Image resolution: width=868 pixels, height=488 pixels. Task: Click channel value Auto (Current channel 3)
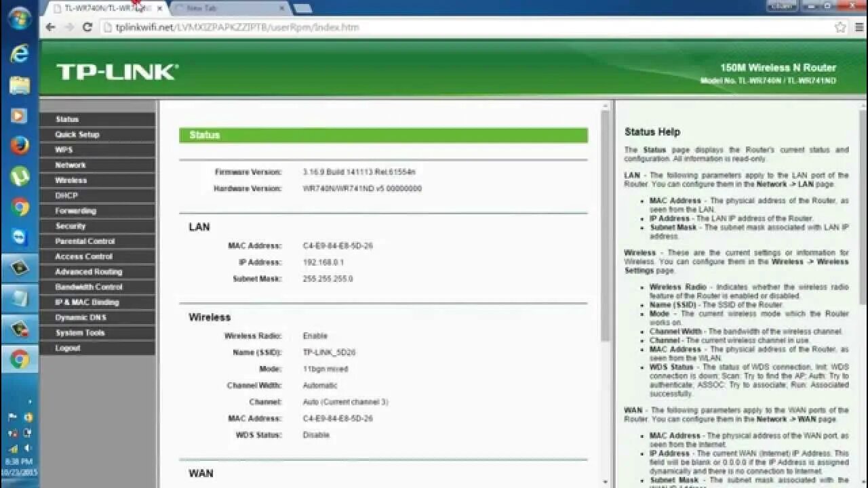(345, 402)
